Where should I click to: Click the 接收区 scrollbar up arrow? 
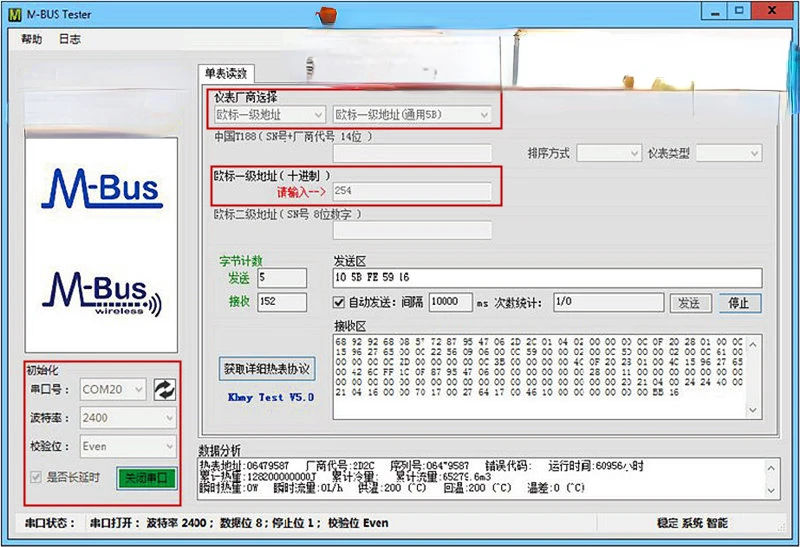(754, 344)
